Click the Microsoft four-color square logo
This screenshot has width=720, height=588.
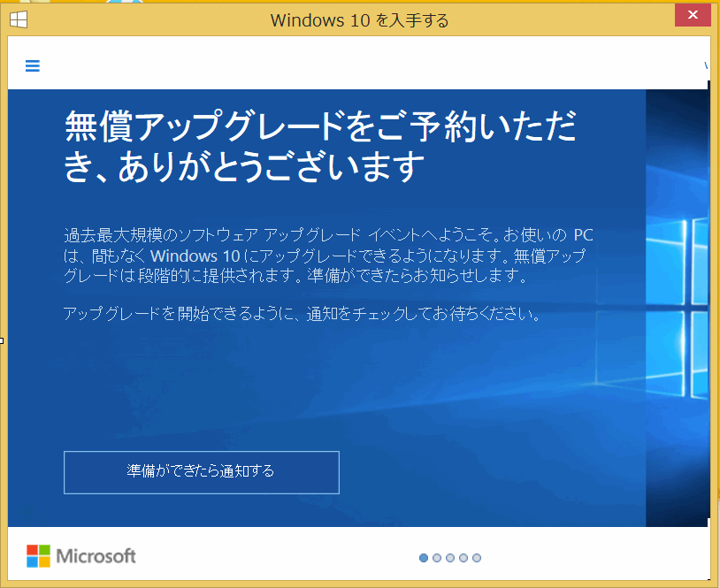[x=38, y=556]
